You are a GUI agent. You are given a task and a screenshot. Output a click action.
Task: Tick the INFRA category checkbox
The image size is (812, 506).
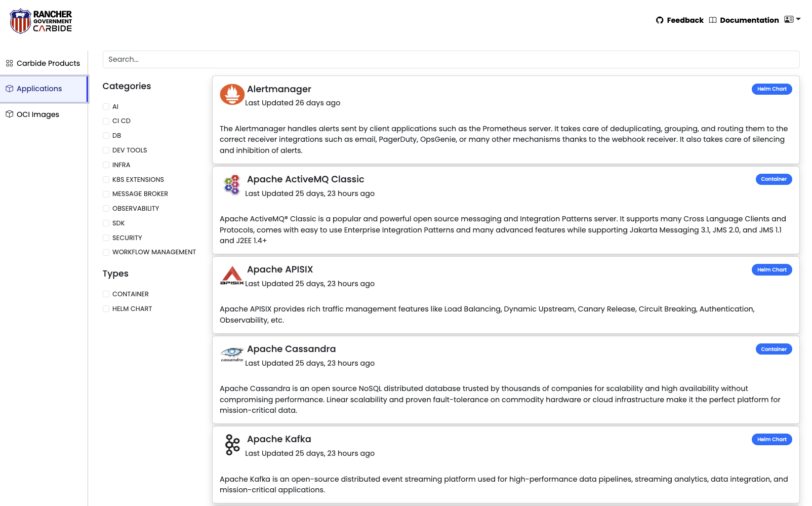click(x=106, y=165)
